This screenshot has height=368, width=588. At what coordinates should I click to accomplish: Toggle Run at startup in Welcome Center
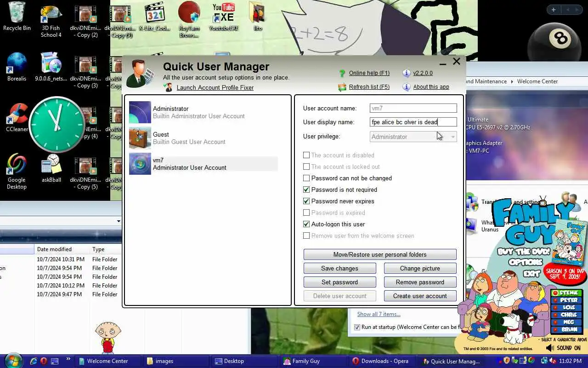(357, 327)
